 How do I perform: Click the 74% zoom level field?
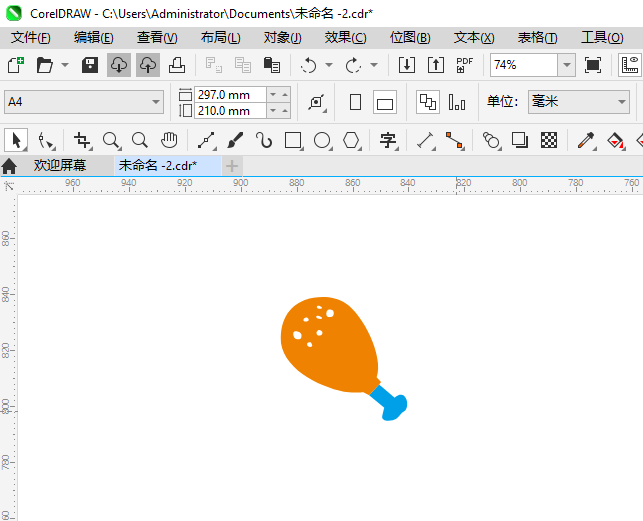tap(524, 65)
